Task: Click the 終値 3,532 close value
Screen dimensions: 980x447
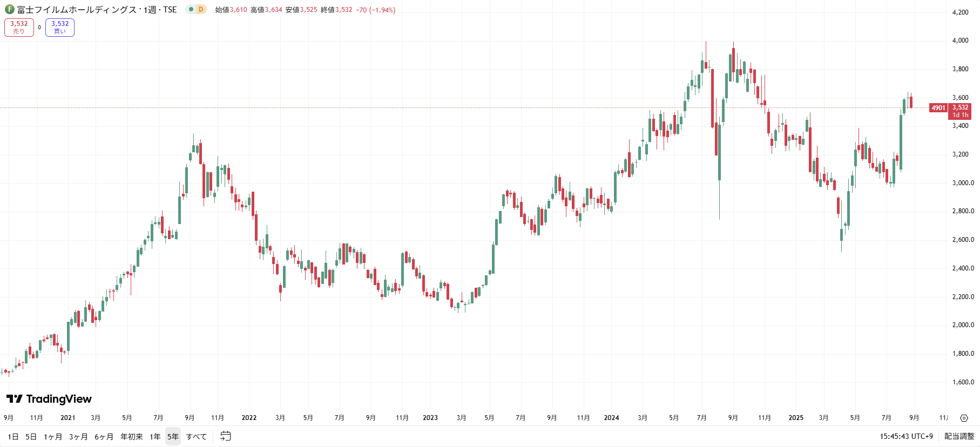Action: tap(336, 10)
